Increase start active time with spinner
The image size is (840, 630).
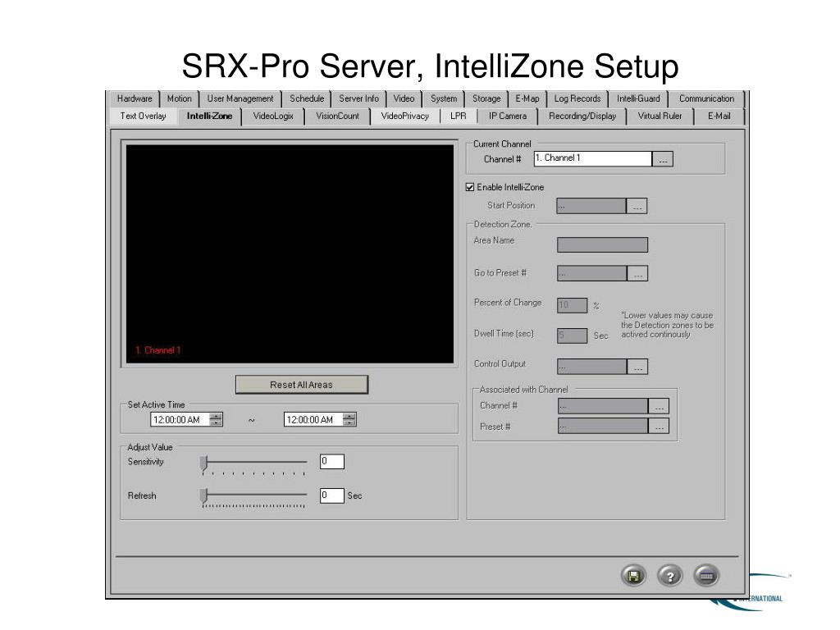[x=216, y=416]
